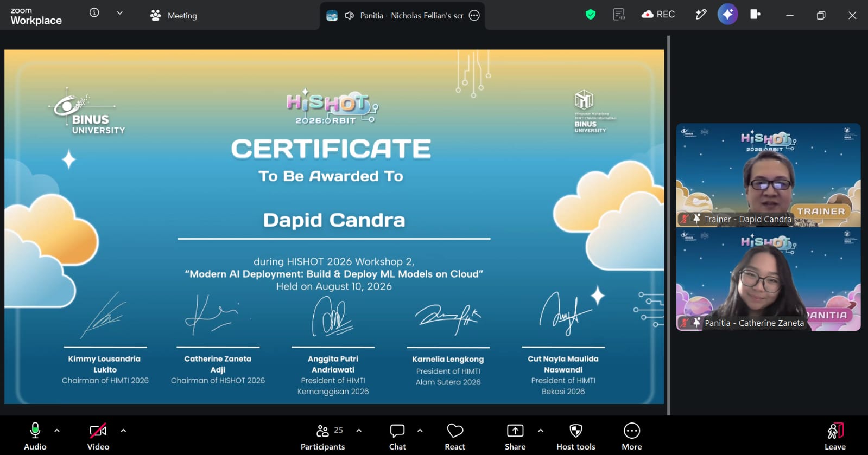Click pin icon on Dapid Candra tile
Screen dimensions: 868x455
[x=696, y=219]
